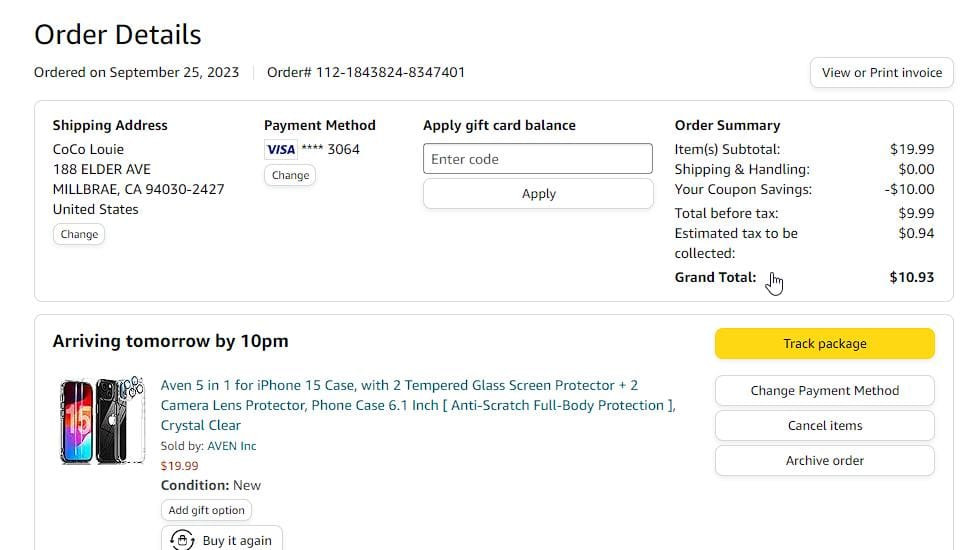Click the Buy it again cart icon
961x550 pixels.
point(182,540)
